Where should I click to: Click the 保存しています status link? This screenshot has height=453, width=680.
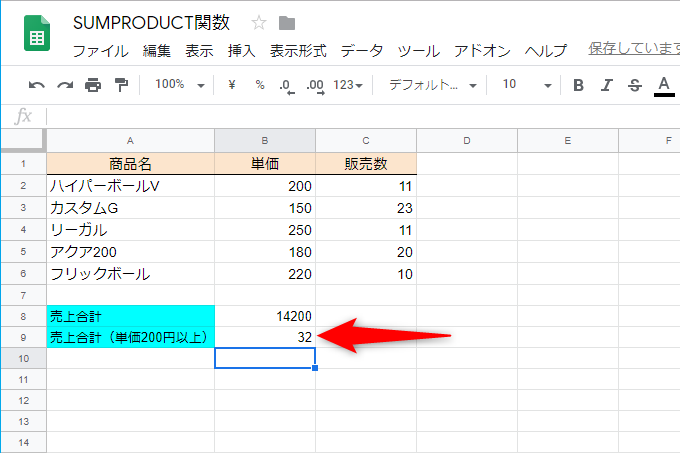tap(634, 48)
